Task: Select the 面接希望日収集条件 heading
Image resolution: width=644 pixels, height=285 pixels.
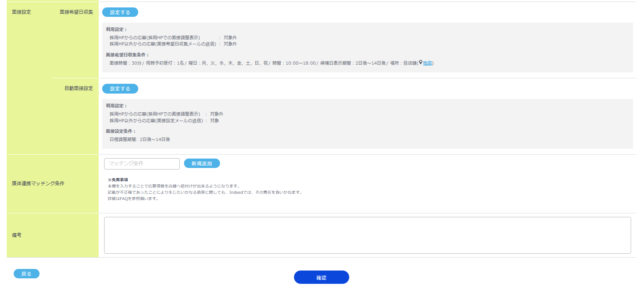Action: click(x=127, y=55)
